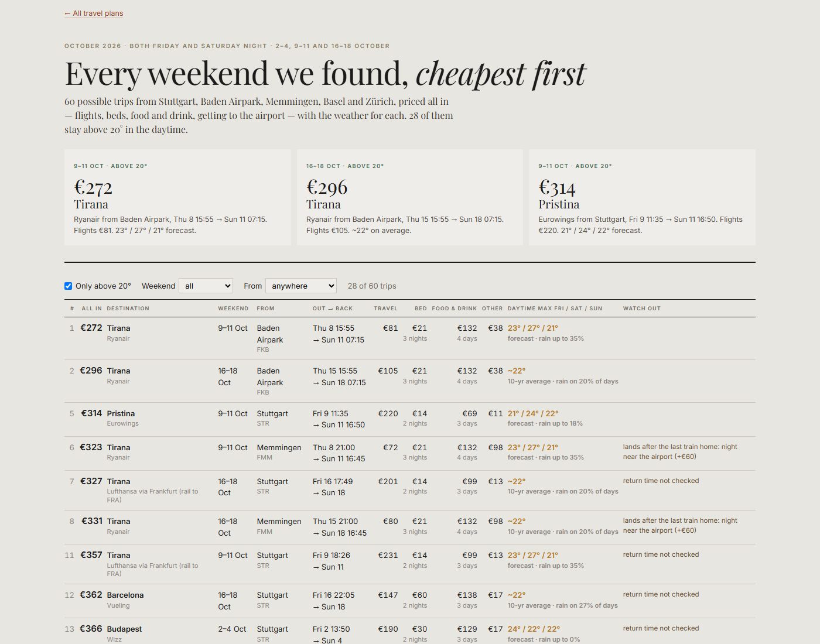Image resolution: width=820 pixels, height=644 pixels.
Task: Click the '€366' all-in price
Action: (x=91, y=629)
